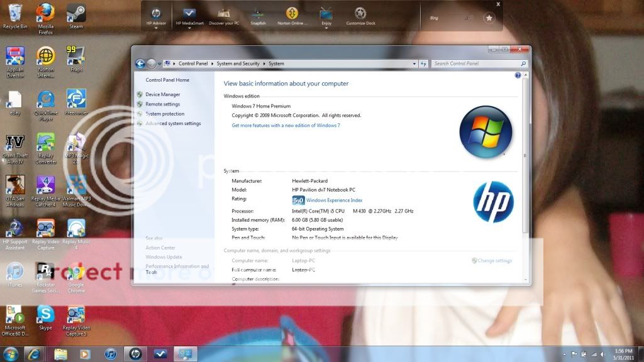The image size is (644, 362).
Task: Select the System breadcrumb segment
Action: point(276,63)
